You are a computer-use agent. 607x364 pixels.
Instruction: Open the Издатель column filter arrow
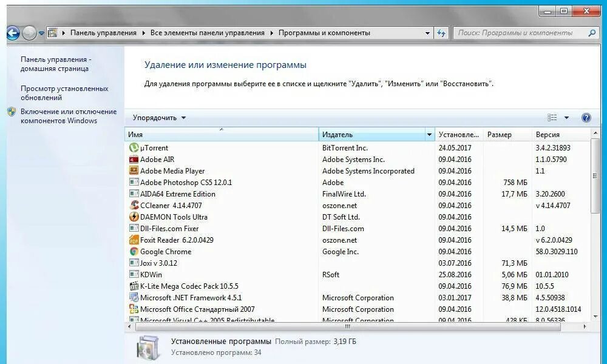[x=429, y=135]
